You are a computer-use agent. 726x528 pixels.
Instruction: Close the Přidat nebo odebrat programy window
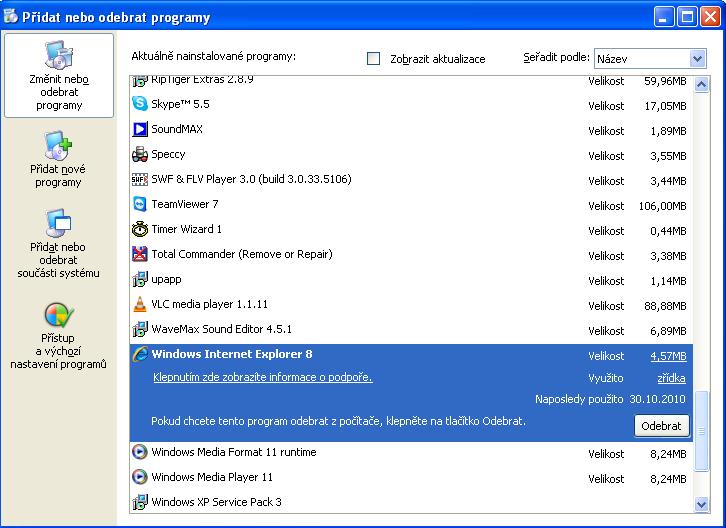[710, 17]
